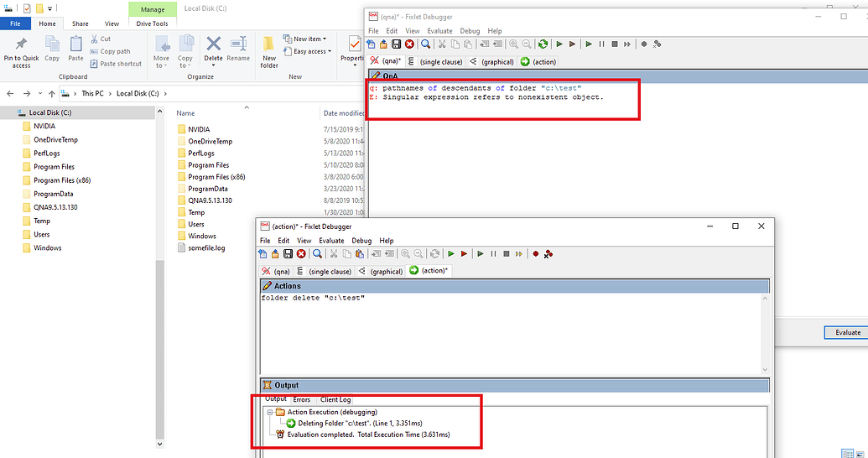Click the Paste icon in action debugger toolbar
Viewport: 868px width, 458px height.
360,253
